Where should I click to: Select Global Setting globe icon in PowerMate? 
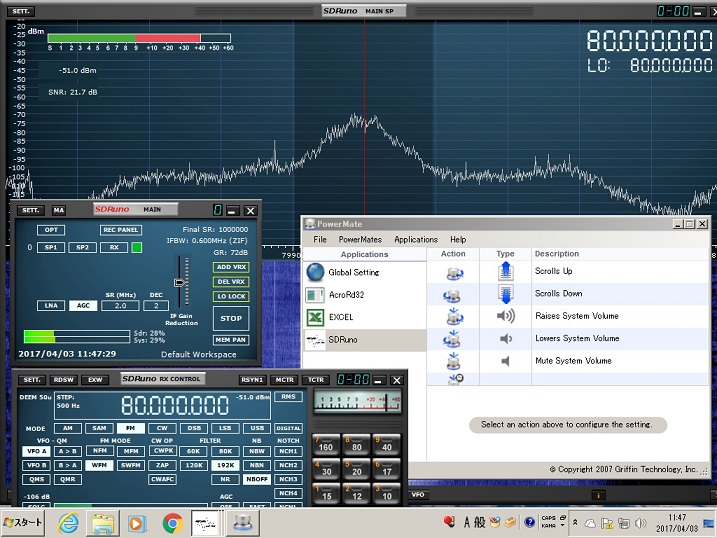(316, 272)
